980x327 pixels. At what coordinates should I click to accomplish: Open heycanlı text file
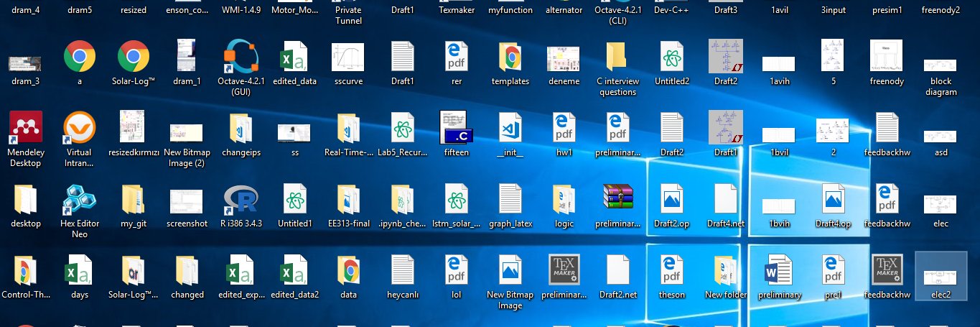tap(403, 271)
